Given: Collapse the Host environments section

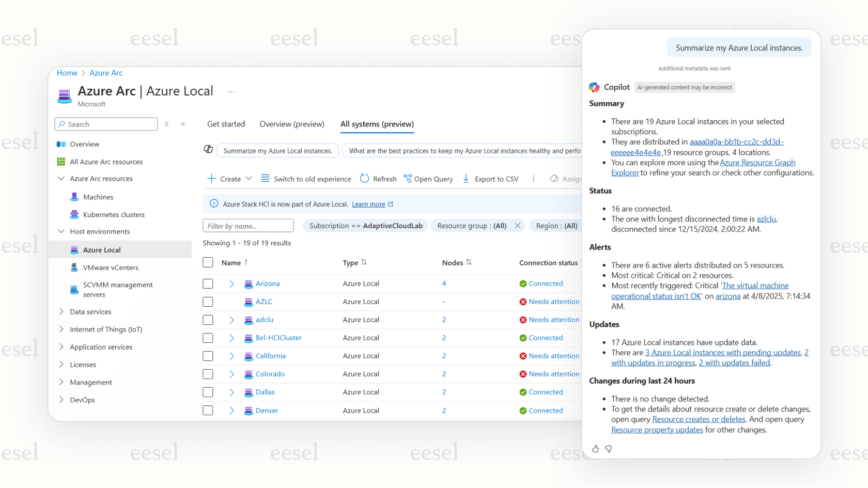Looking at the screenshot, I should tap(61, 231).
